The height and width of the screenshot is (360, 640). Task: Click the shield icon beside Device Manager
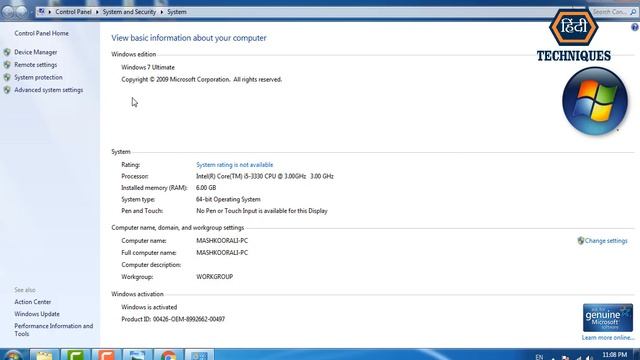[x=7, y=52]
